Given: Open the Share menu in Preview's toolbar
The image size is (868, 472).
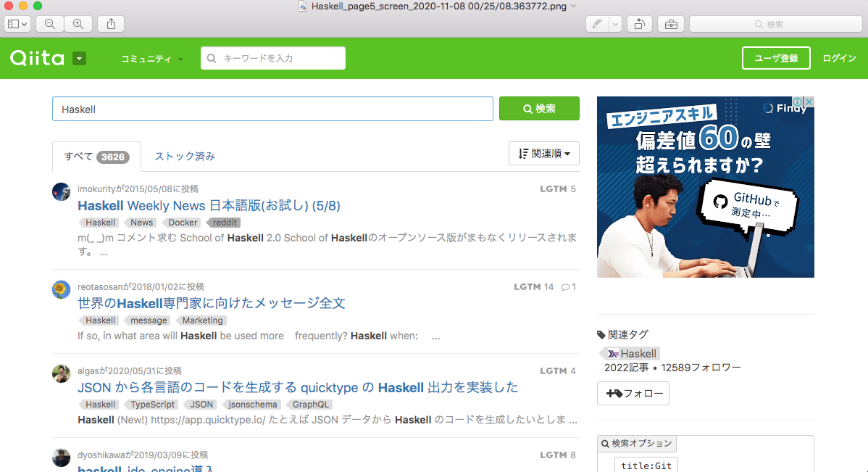Looking at the screenshot, I should (110, 24).
